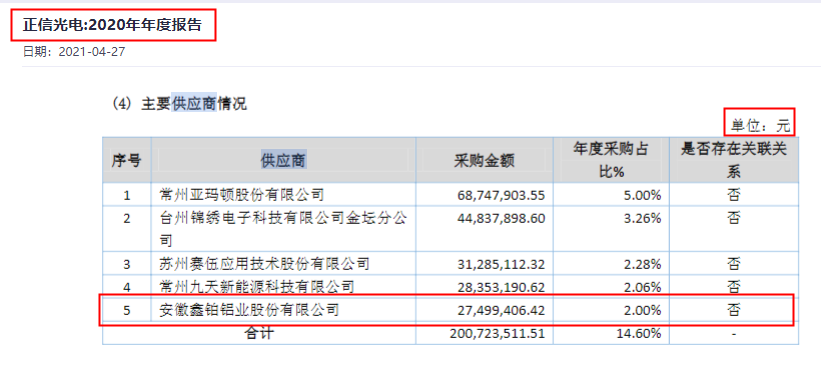Viewport: 821px width, 365px height.
Task: Click 否 in the 安徽鑫铂铝业 row
Action: tap(734, 310)
